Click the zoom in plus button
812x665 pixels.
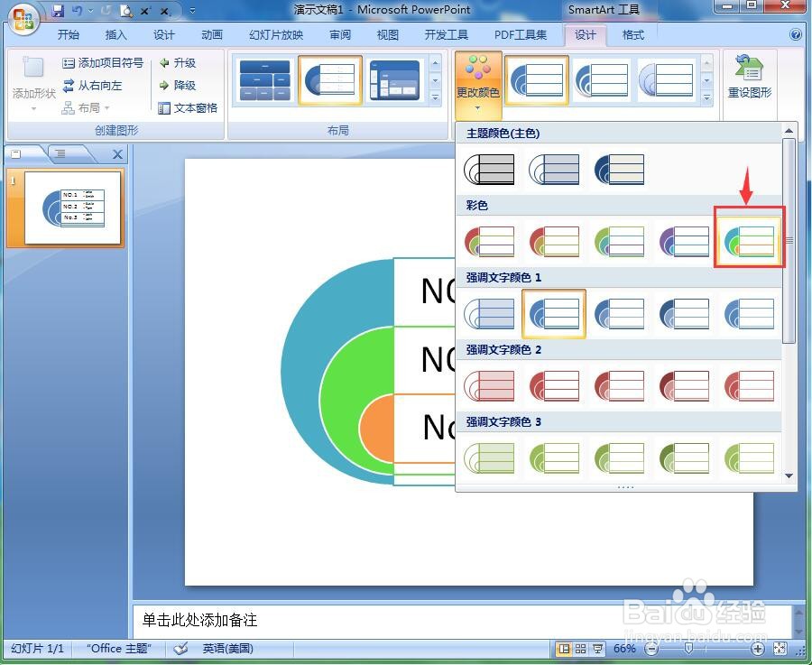click(758, 649)
